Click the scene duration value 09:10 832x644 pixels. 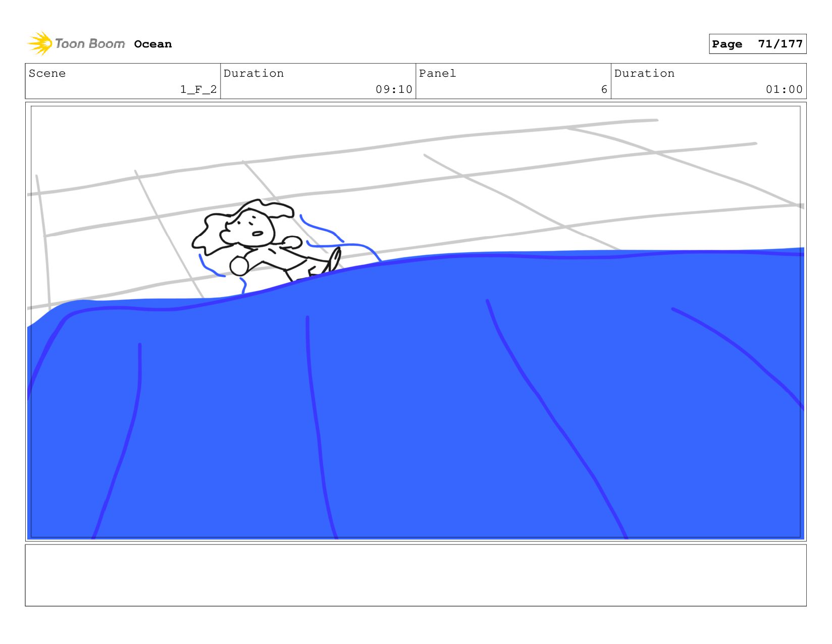[x=394, y=89]
